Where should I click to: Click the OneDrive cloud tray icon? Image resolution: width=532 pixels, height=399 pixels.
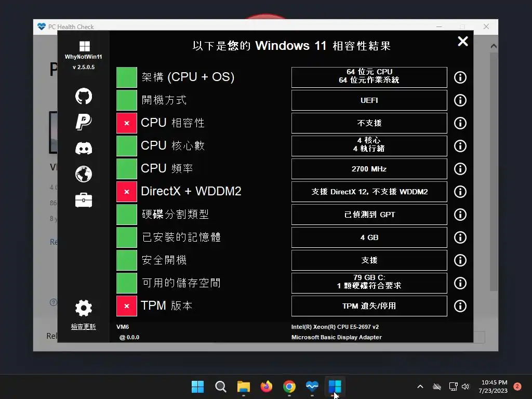click(x=436, y=387)
